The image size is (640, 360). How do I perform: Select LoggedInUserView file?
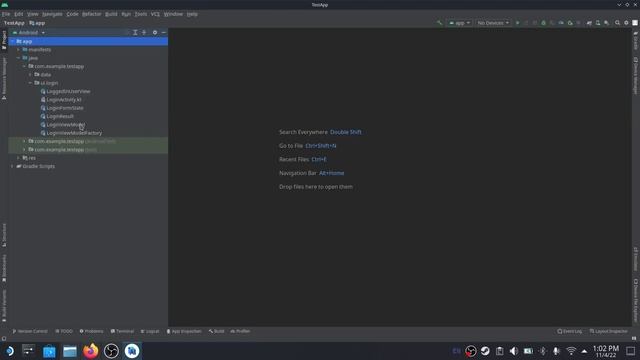coord(68,91)
